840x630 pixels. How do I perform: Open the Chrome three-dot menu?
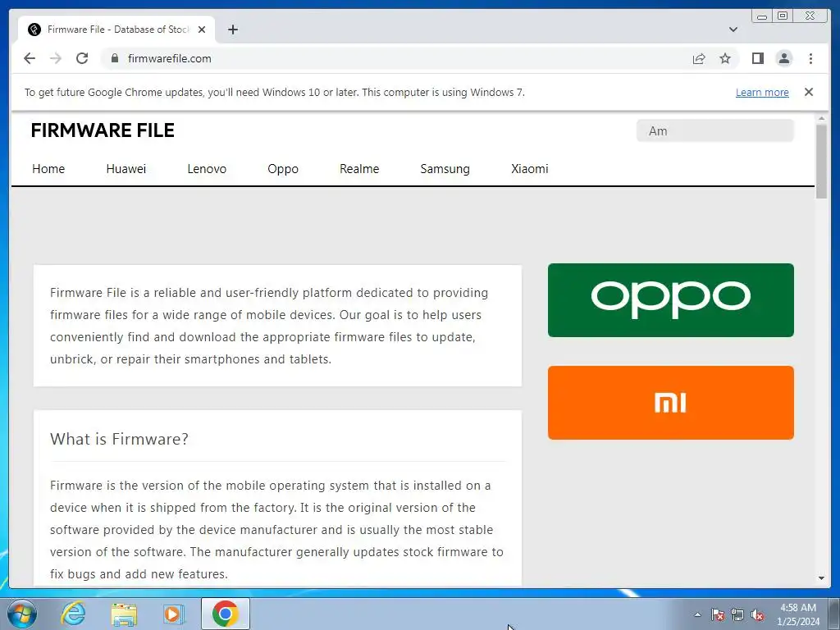pos(810,58)
